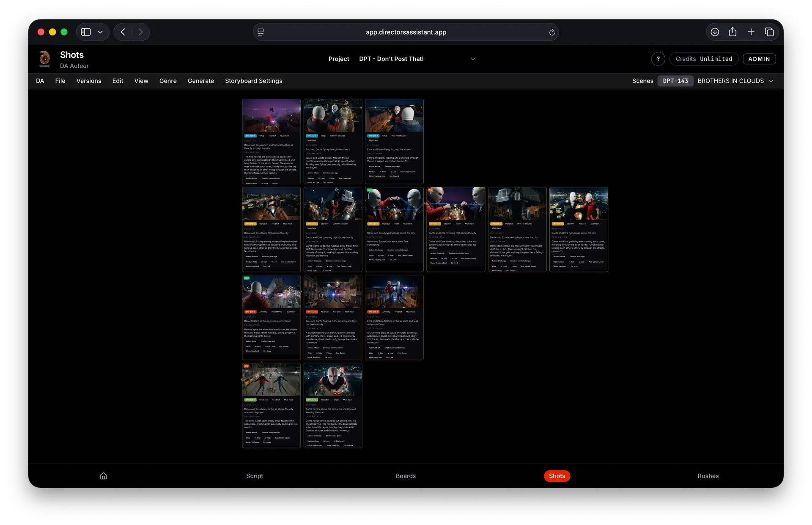
Task: Click the ADMIN button
Action: click(759, 59)
